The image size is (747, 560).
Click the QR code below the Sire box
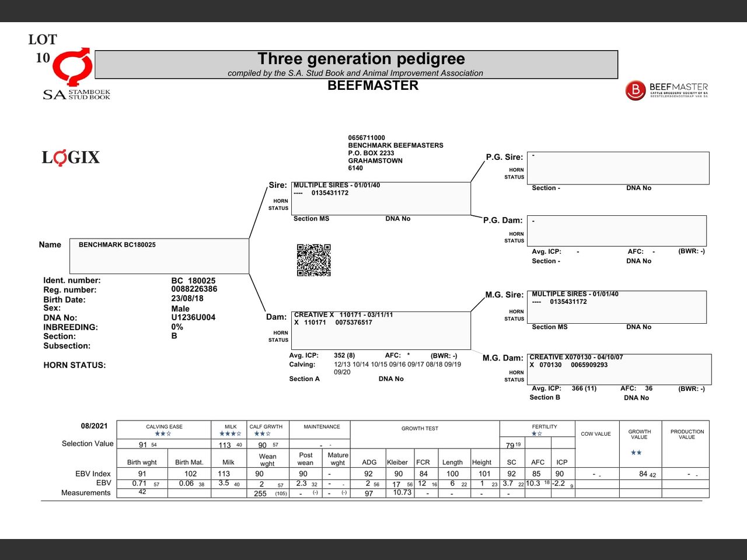(313, 260)
